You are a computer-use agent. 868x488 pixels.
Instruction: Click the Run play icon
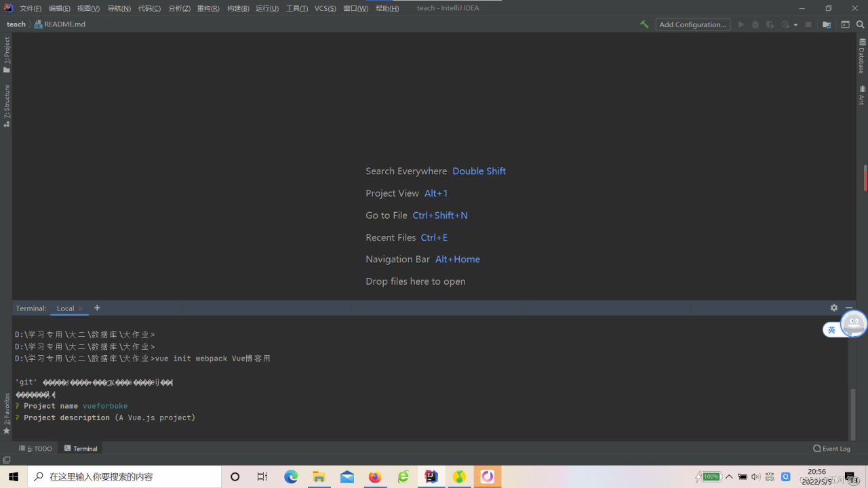tap(741, 24)
